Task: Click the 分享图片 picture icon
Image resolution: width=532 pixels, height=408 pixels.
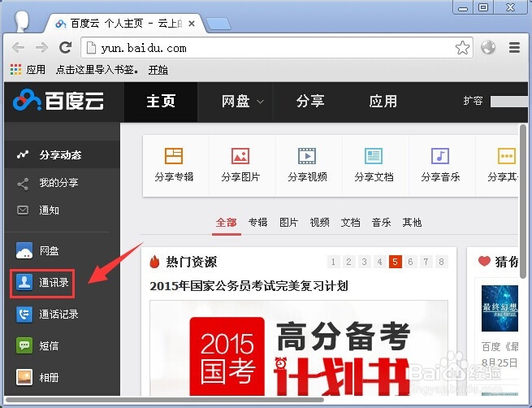Action: 240,156
